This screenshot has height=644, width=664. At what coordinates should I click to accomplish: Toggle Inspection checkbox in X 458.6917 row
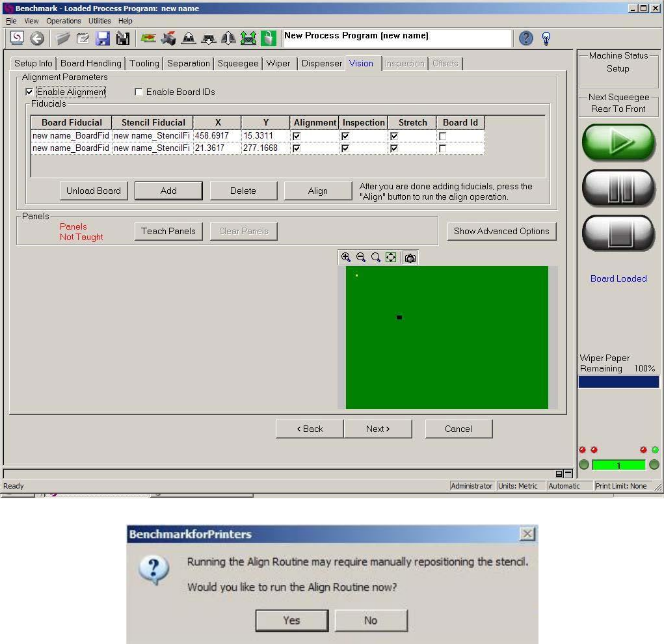coord(345,136)
